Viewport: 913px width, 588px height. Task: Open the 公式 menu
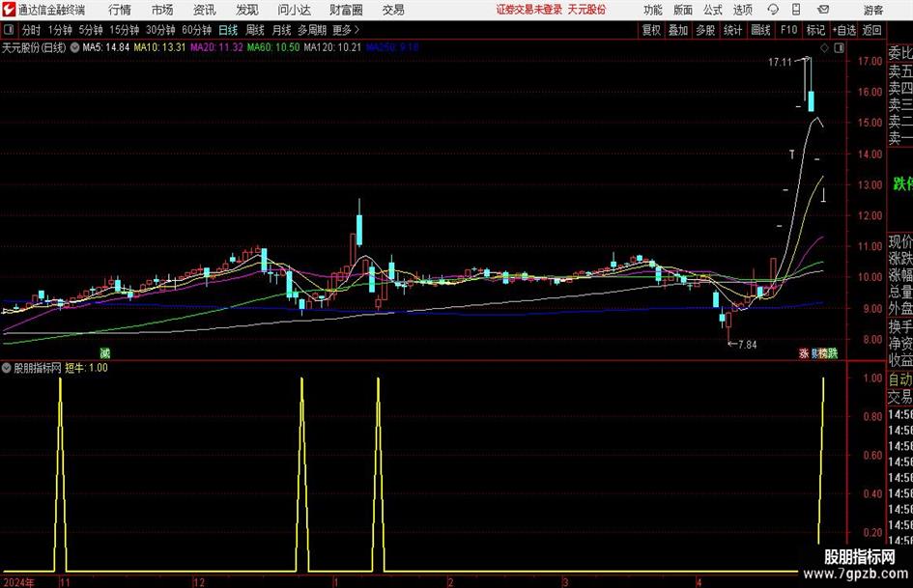(x=713, y=10)
